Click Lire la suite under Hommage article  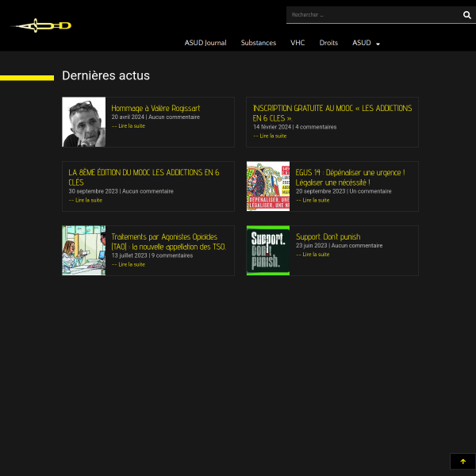[x=128, y=126]
